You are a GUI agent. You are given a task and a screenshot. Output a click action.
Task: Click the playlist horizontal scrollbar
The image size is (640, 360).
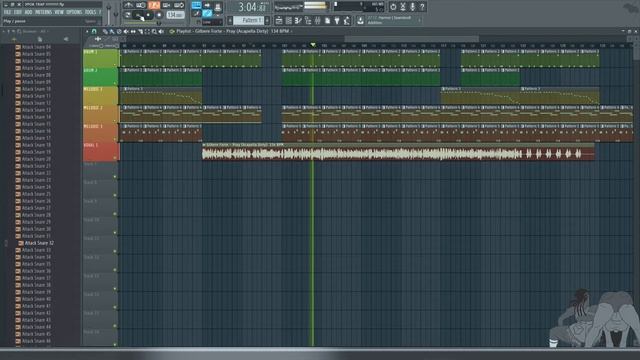(x=411, y=39)
